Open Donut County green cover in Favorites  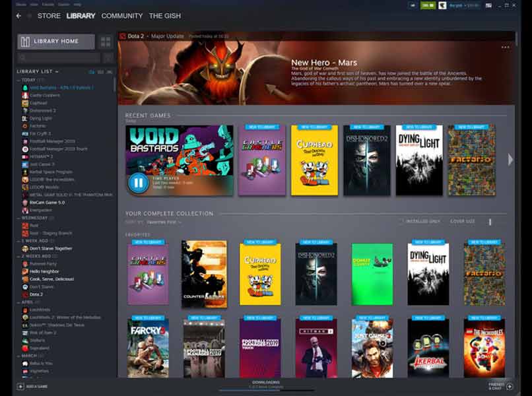[x=372, y=274]
